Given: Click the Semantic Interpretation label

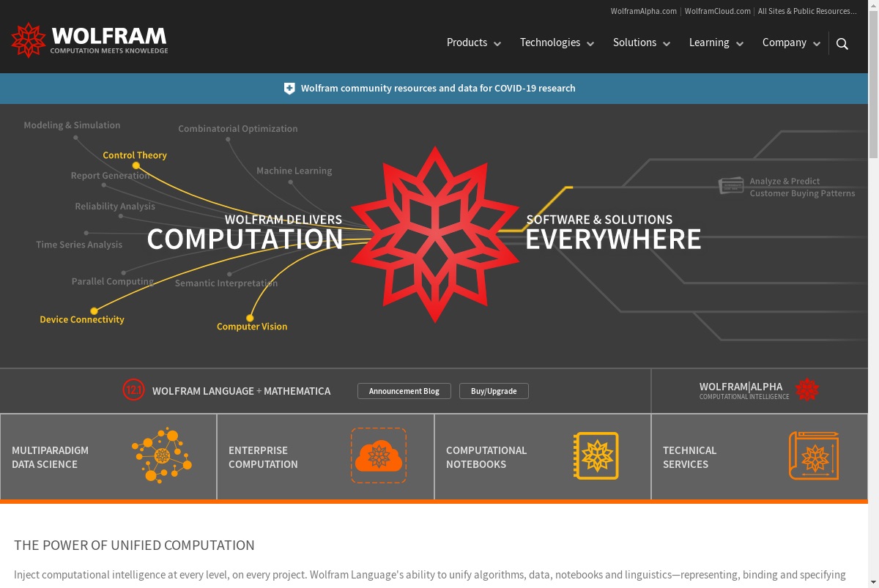Looking at the screenshot, I should pos(226,283).
